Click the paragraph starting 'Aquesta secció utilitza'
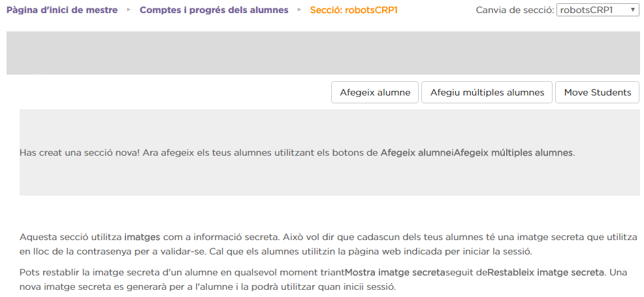The image size is (644, 297). pos(329,245)
